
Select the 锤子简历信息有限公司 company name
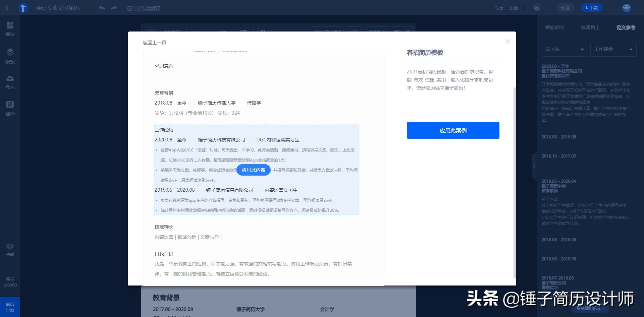coord(230,190)
